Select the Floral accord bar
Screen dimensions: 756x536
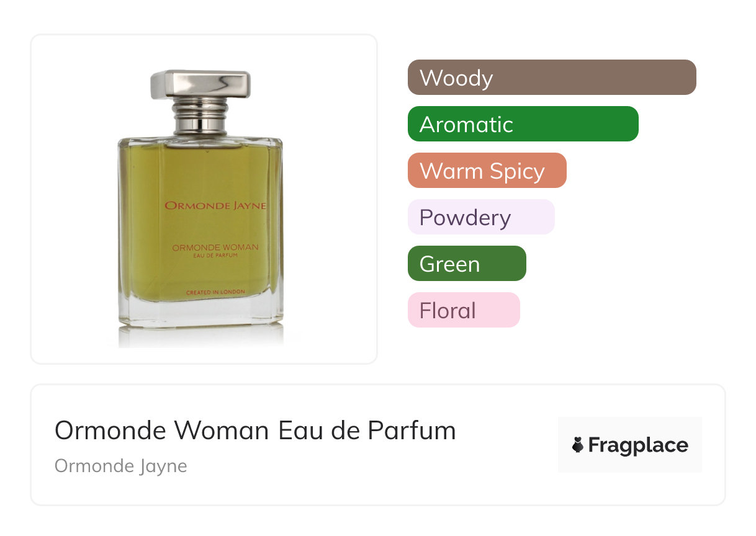464,310
